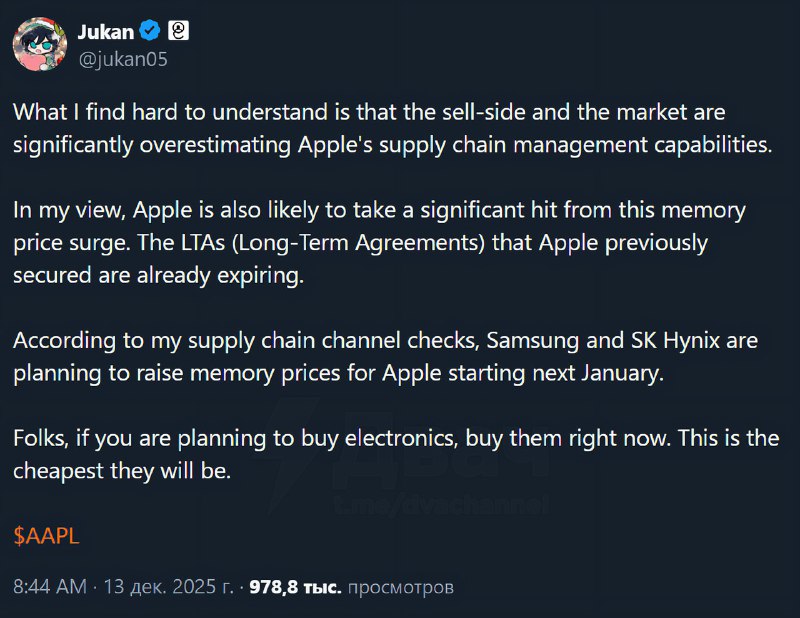Click the $AAPL ticker at post bottom
The width and height of the screenshot is (800, 618).
[x=44, y=536]
